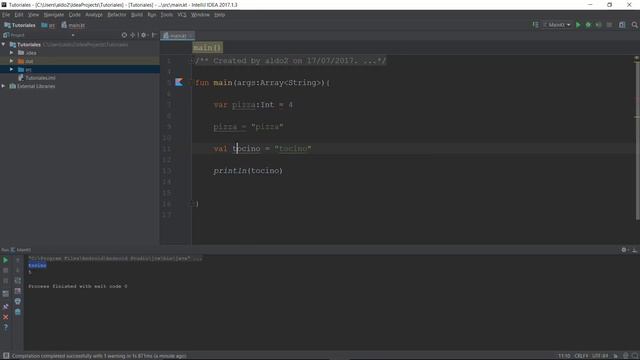The width and height of the screenshot is (640, 360).
Task: Expand the out folder
Action: pos(11,61)
